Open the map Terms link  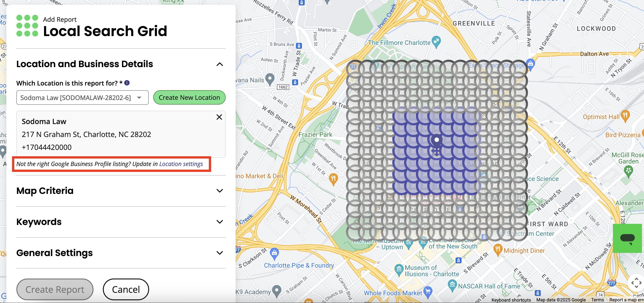pyautogui.click(x=597, y=300)
